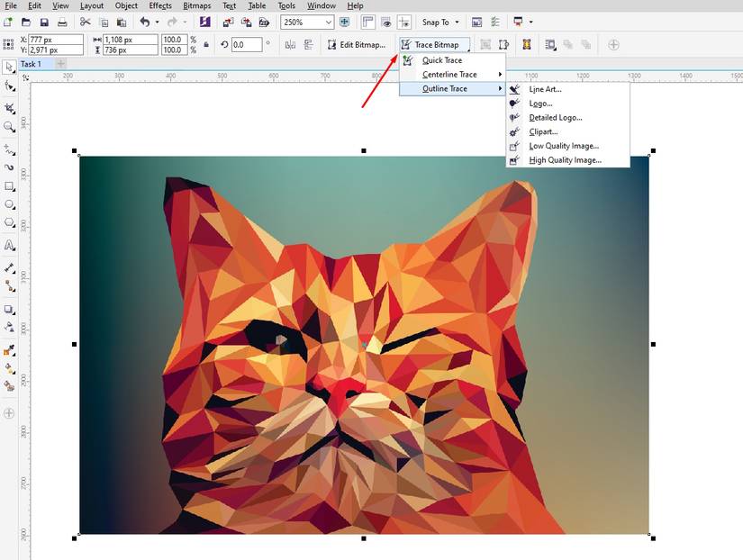Select the Rectangle tool

pyautogui.click(x=10, y=186)
